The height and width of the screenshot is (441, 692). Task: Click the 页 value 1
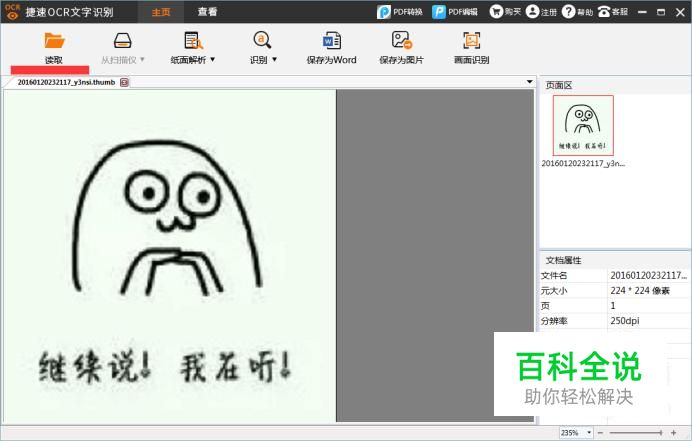click(613, 305)
